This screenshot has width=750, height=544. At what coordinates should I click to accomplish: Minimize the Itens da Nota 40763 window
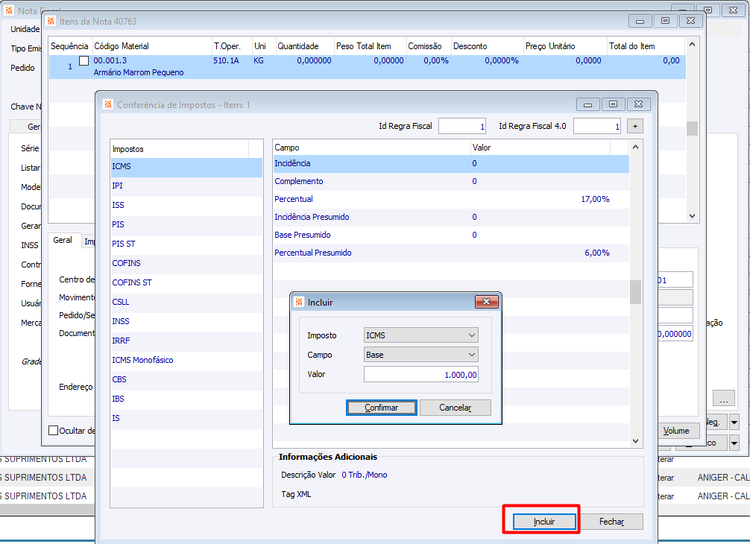tap(640, 21)
